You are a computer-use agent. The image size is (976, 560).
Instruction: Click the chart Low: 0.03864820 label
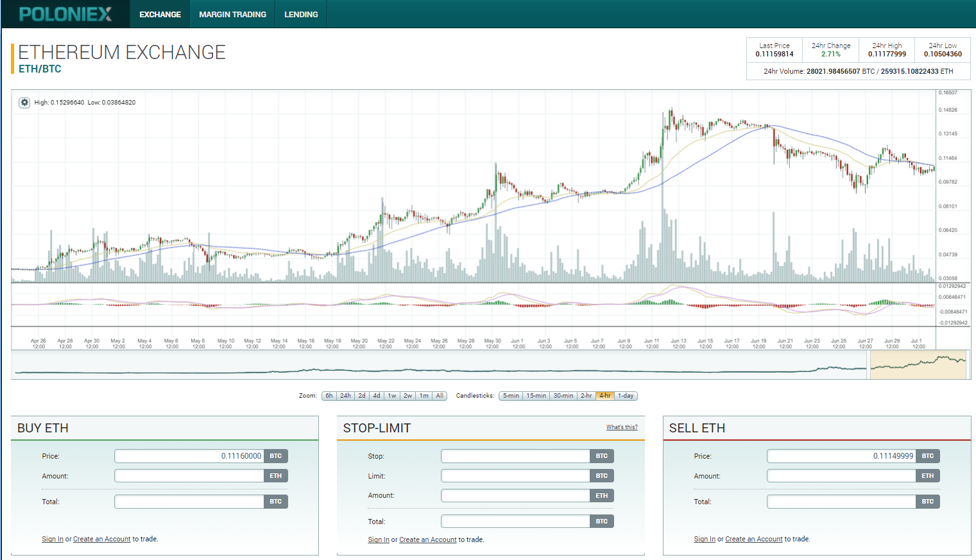[x=112, y=103]
